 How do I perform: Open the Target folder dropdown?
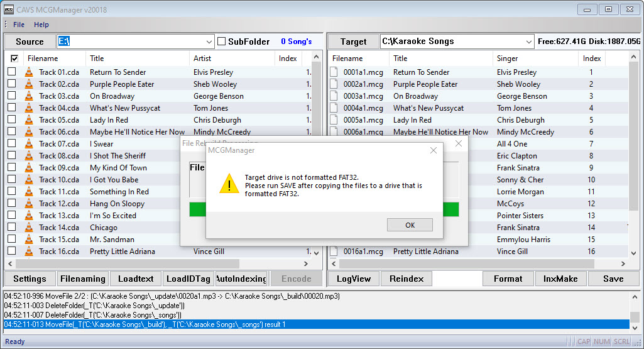(x=528, y=42)
